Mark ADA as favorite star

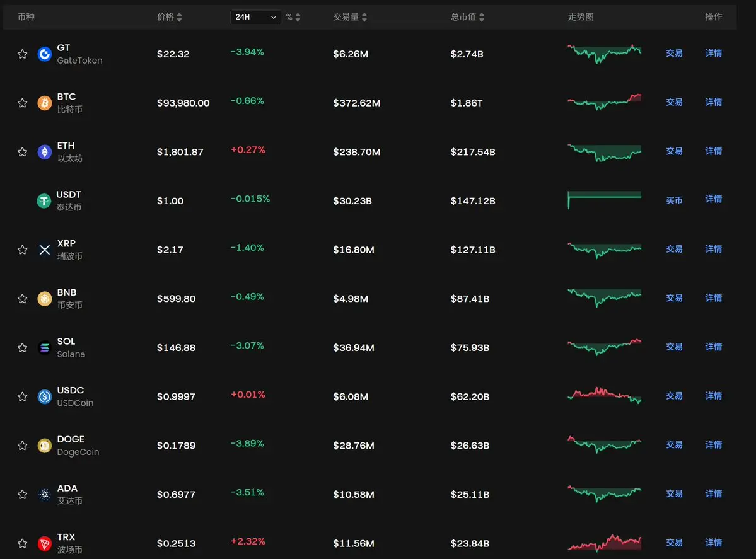pos(22,495)
